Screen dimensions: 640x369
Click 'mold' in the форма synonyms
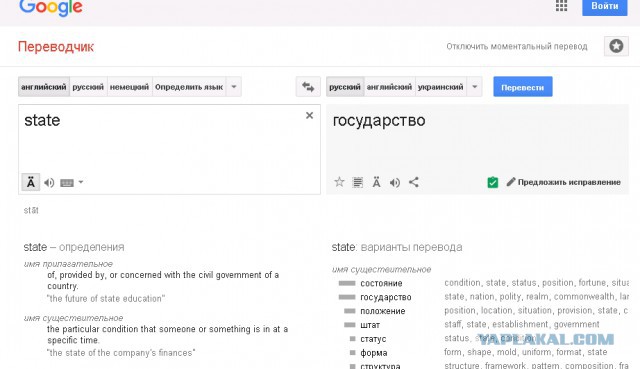point(518,352)
